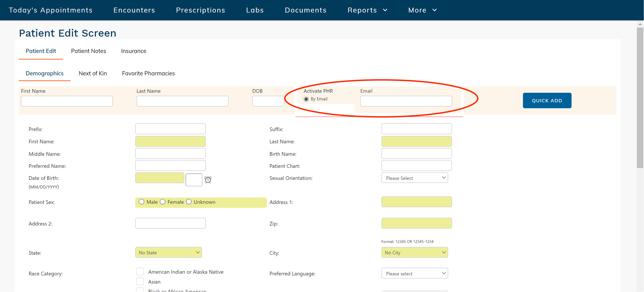Expand the More menu chevron
644x292 pixels.
click(435, 10)
